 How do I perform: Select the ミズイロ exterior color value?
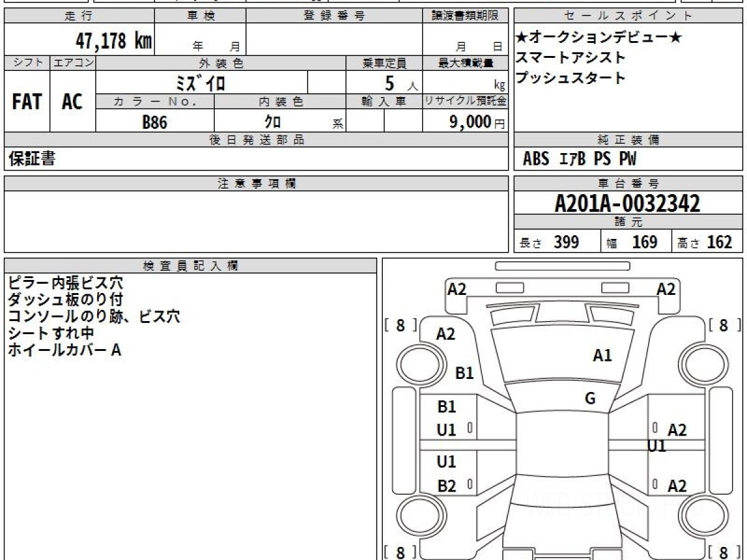pyautogui.click(x=201, y=82)
